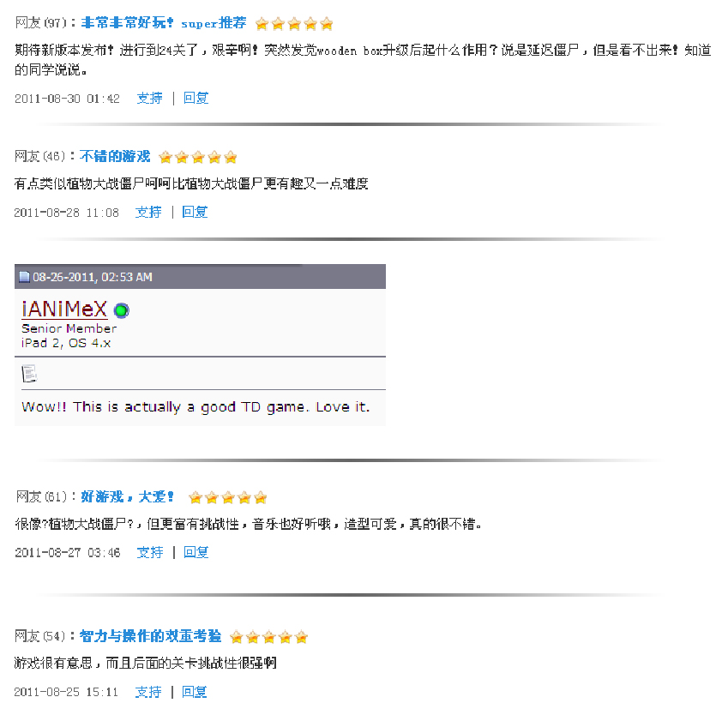Click 回复 on the 2011-08-28 11:08 review
This screenshot has height=715, width=728.
(195, 212)
